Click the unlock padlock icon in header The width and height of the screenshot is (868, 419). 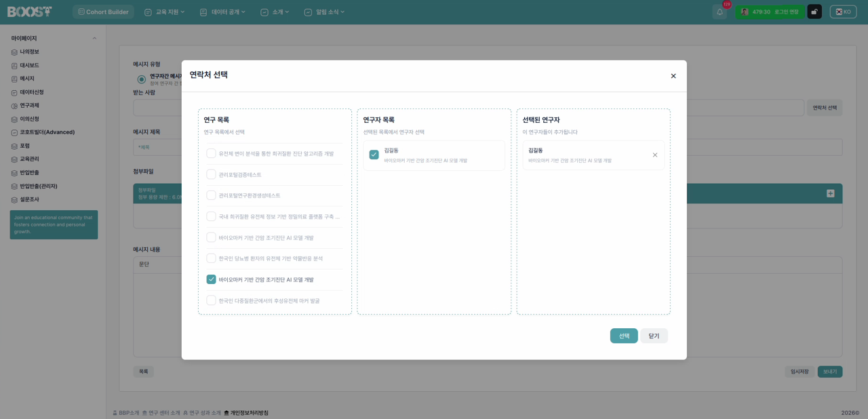point(814,12)
